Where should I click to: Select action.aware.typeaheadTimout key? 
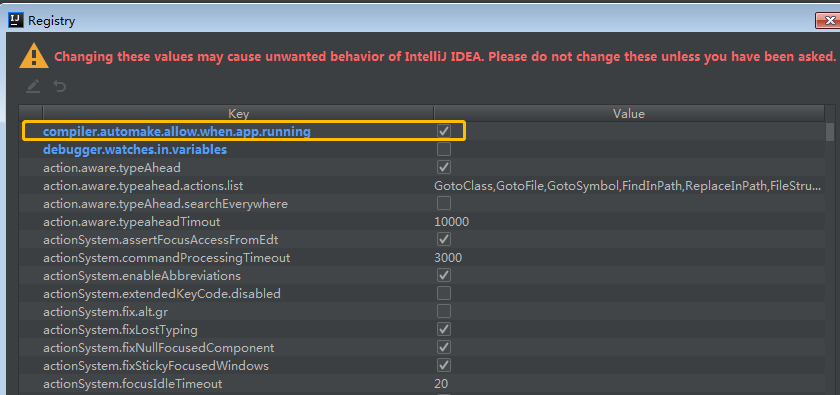coord(132,222)
